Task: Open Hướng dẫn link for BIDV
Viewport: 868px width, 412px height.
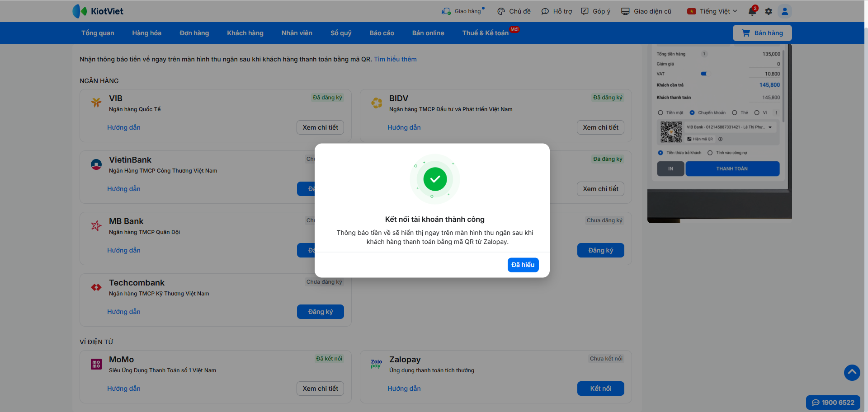Action: click(x=404, y=127)
